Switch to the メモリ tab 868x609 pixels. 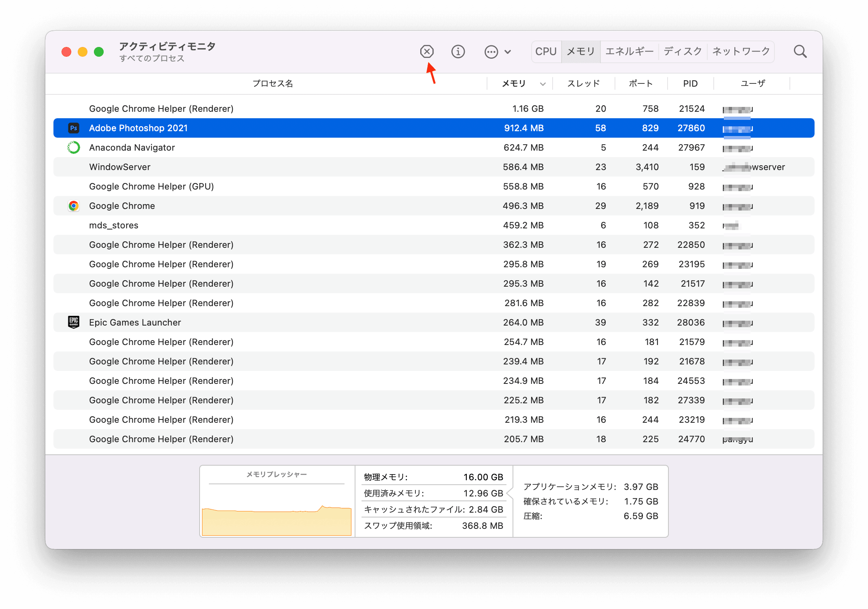tap(581, 51)
